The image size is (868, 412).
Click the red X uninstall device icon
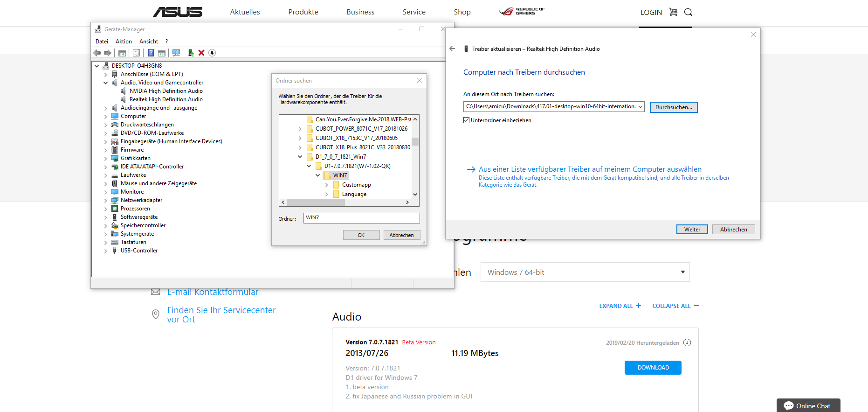point(201,53)
